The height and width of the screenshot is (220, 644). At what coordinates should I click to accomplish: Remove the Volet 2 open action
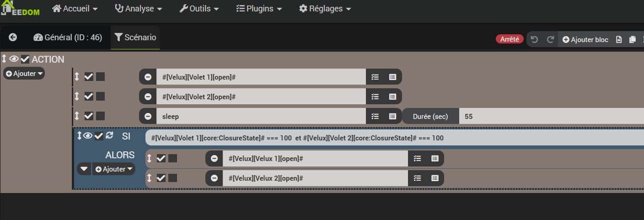148,97
